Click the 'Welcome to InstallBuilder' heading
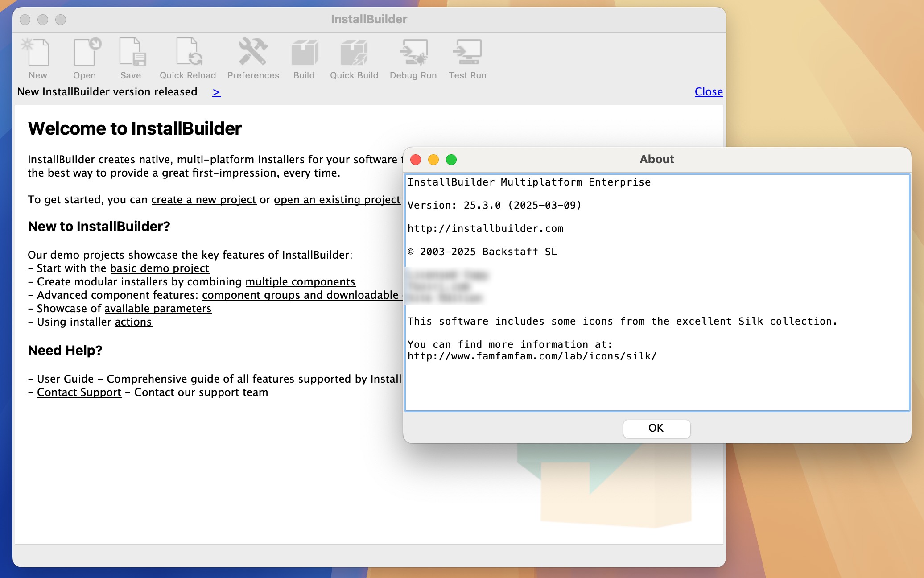The image size is (924, 578). pos(135,129)
